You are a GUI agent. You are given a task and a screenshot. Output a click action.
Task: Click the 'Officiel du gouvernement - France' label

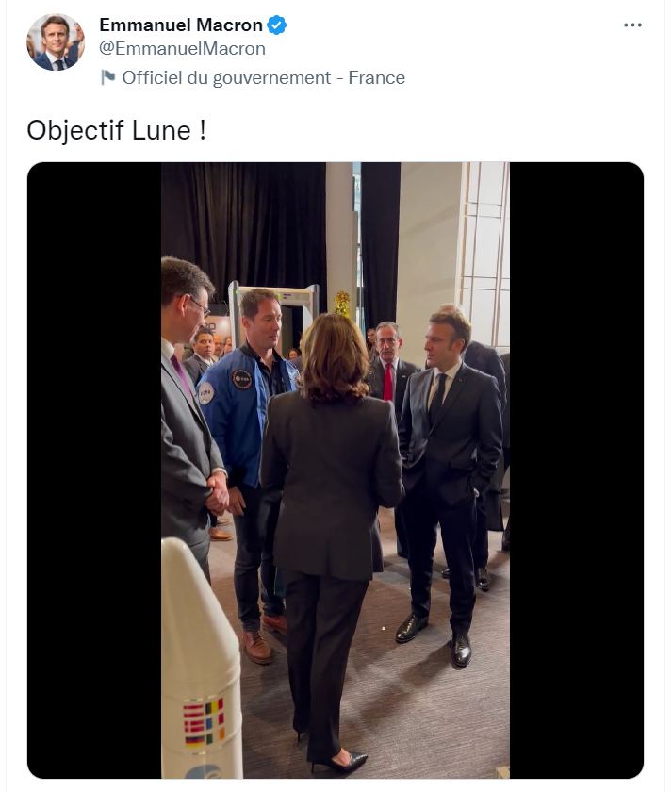[x=264, y=77]
